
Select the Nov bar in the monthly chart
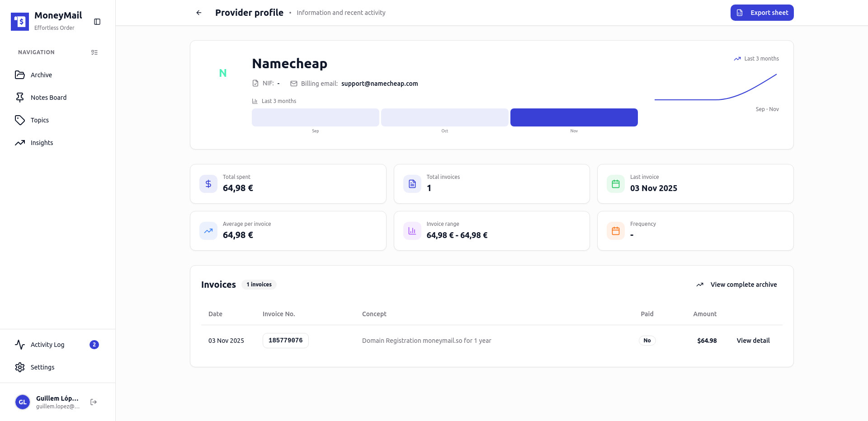click(x=574, y=117)
